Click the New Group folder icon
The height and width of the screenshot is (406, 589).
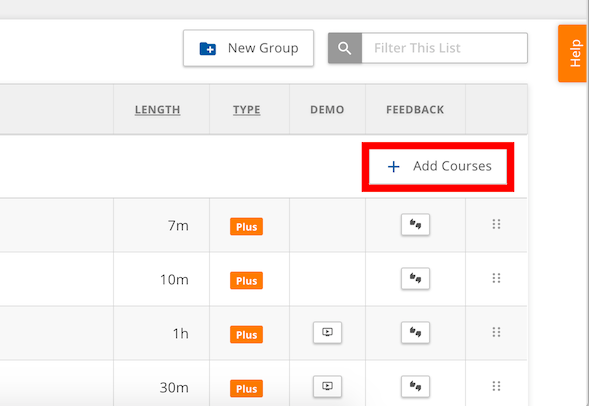tap(208, 48)
